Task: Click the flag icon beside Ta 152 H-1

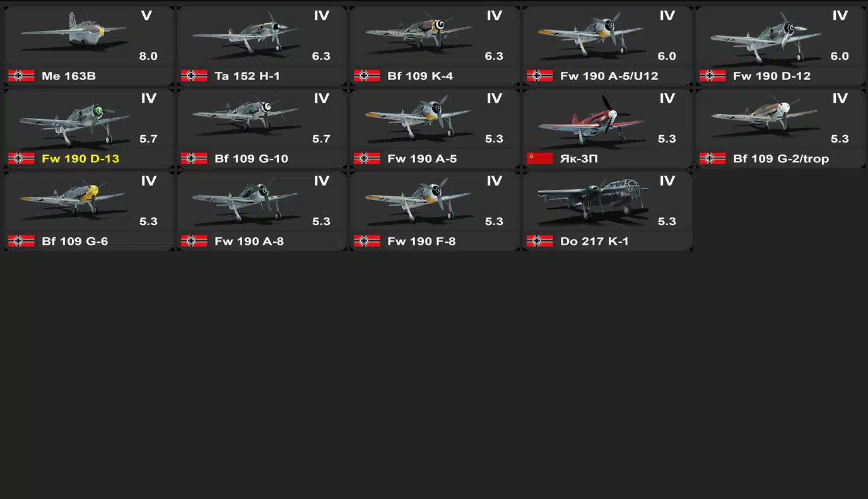Action: point(194,76)
